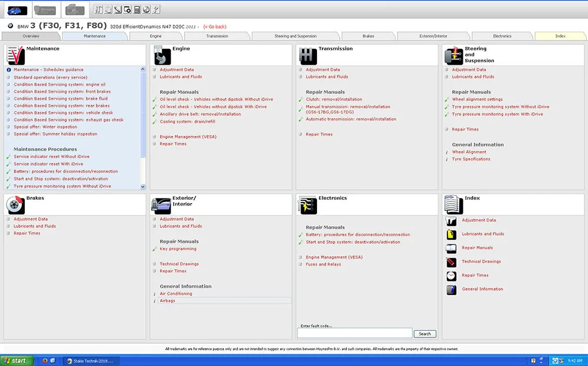The width and height of the screenshot is (588, 366).
Task: Switch to the Exterior/Interior tab
Action: pos(433,36)
